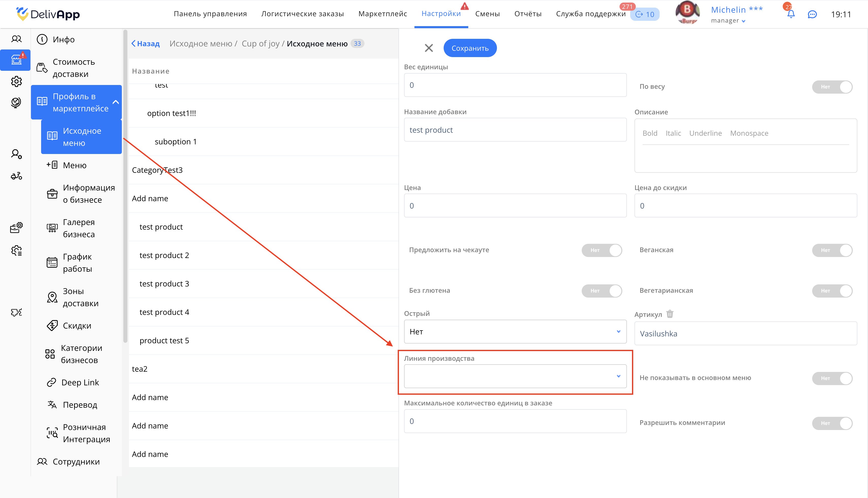Expand the Острый dropdown

click(515, 331)
